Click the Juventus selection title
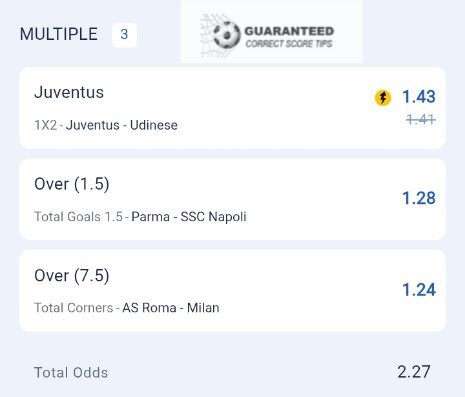Viewport: 465px width, 397px height. click(69, 92)
